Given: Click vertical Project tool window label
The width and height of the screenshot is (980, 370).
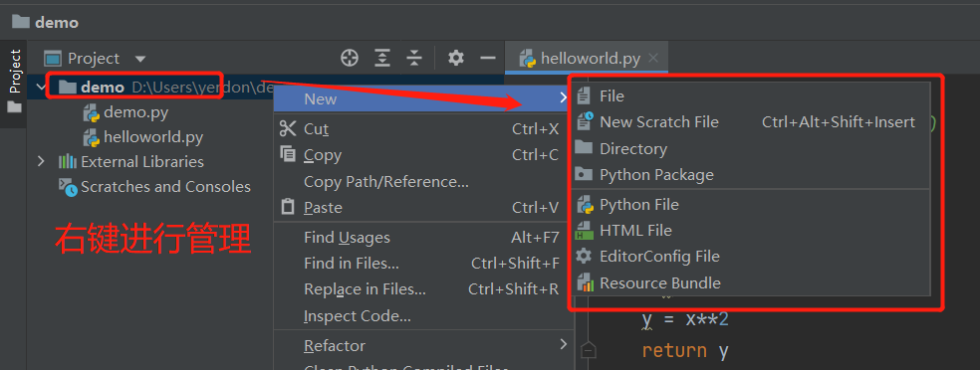Looking at the screenshot, I should coord(15,72).
